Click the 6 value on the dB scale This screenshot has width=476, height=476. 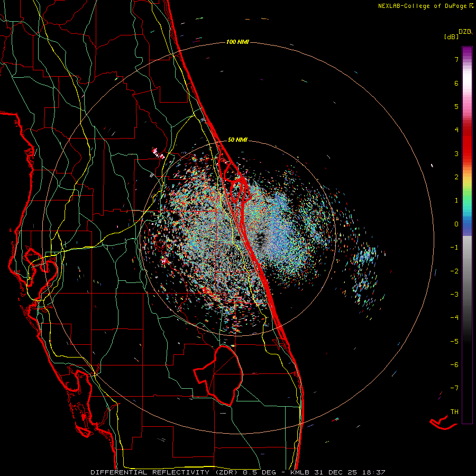click(456, 83)
